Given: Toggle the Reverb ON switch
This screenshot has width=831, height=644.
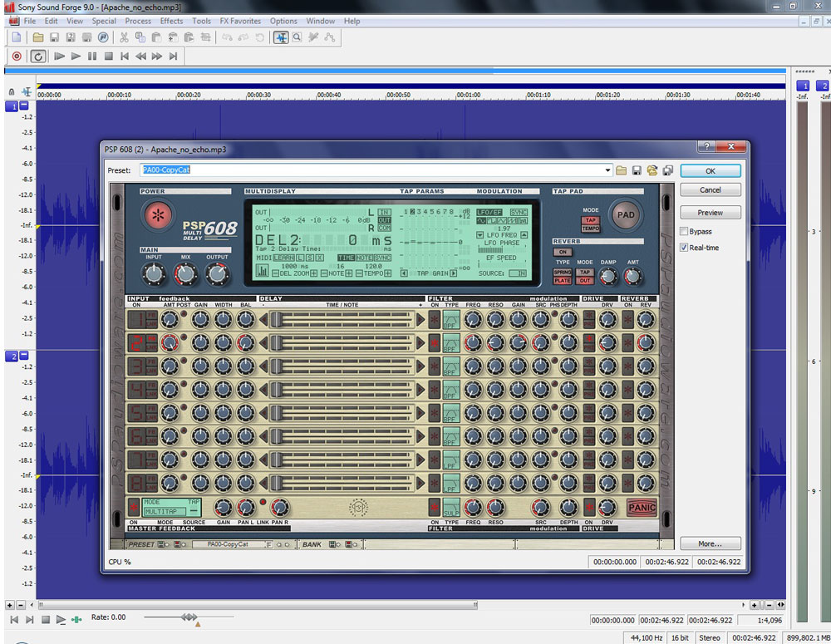Looking at the screenshot, I should (563, 252).
